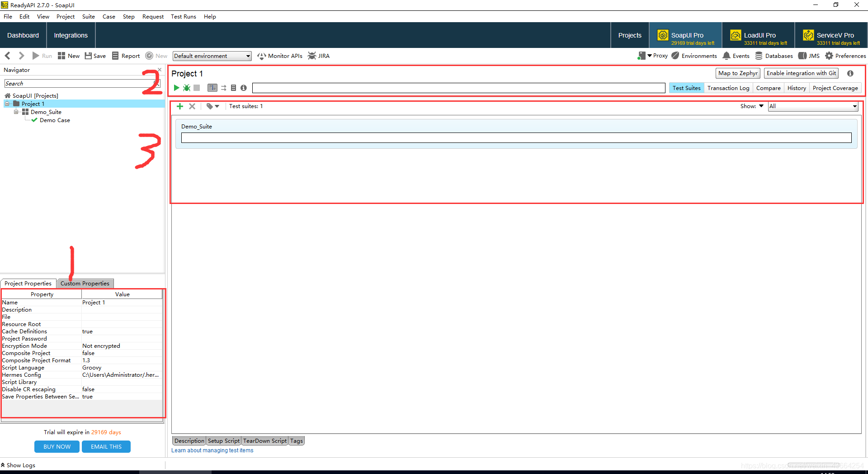Open JIRA integration from toolbar
The width and height of the screenshot is (868, 474).
[x=319, y=56]
